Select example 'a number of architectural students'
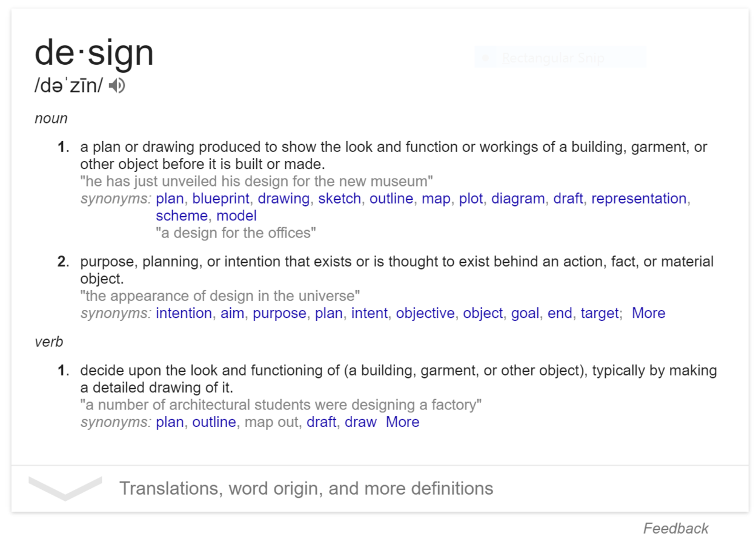756x545 pixels. [x=281, y=405]
